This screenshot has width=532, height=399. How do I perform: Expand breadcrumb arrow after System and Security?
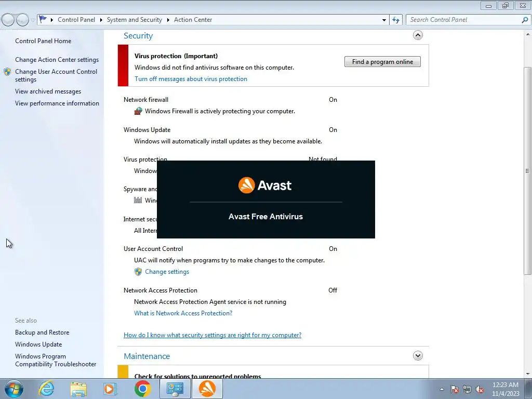[168, 20]
